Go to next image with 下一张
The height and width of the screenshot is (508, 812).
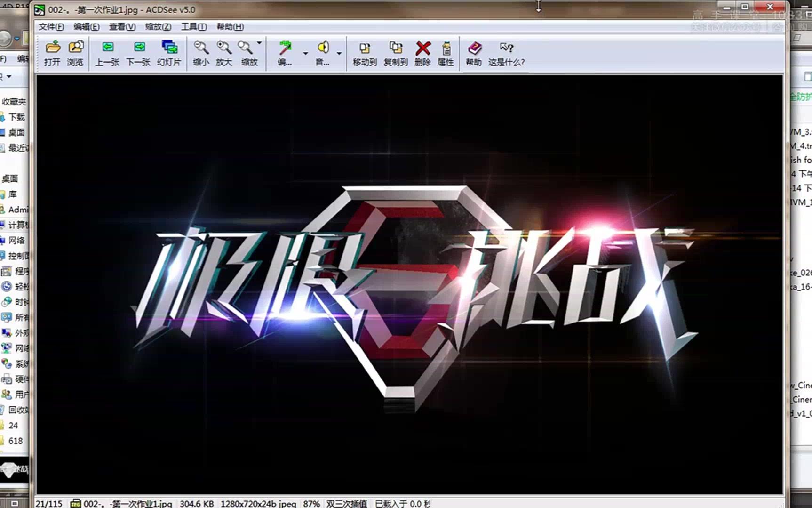click(x=139, y=48)
